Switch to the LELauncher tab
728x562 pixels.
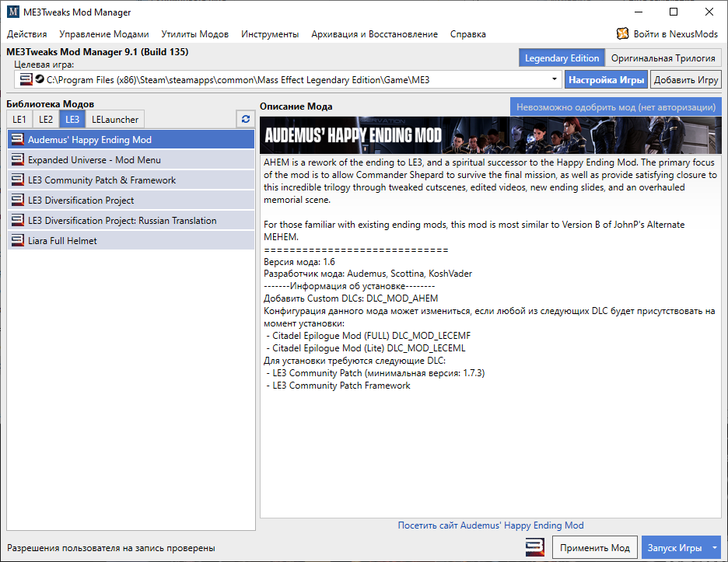click(114, 119)
